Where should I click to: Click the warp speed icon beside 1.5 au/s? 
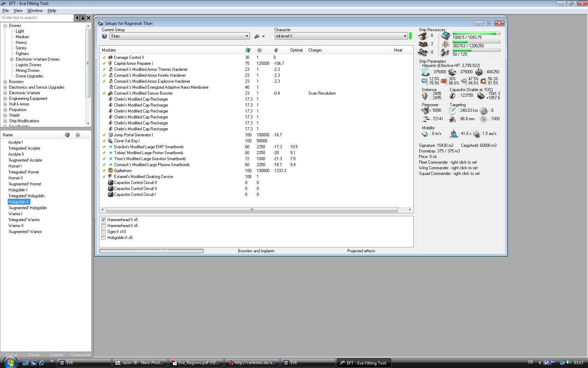click(x=476, y=134)
